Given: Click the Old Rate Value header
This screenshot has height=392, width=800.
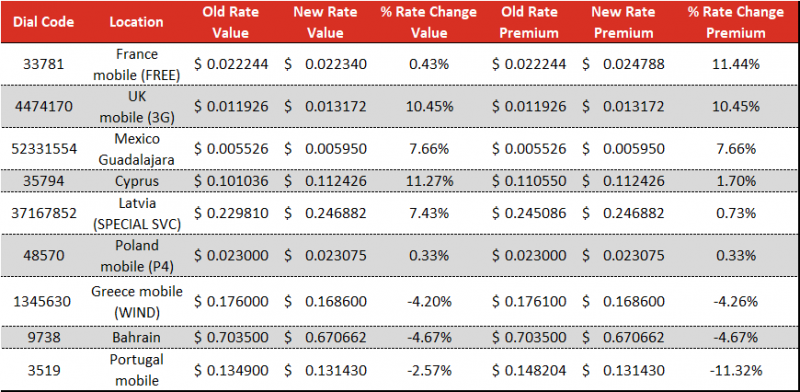Looking at the screenshot, I should [x=231, y=22].
